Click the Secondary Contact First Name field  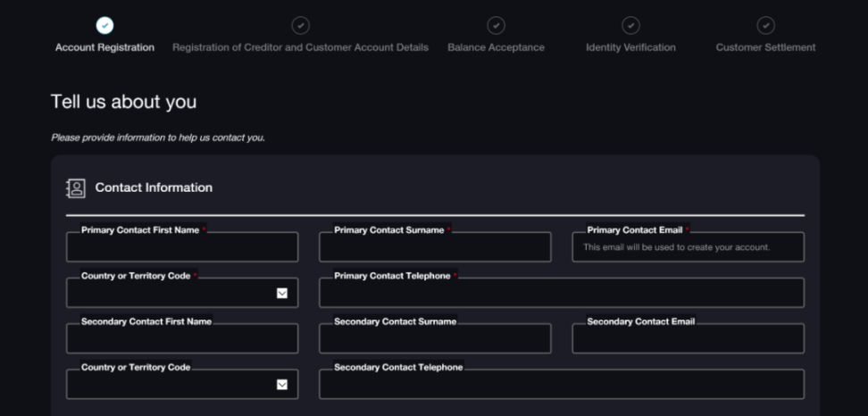(x=182, y=339)
